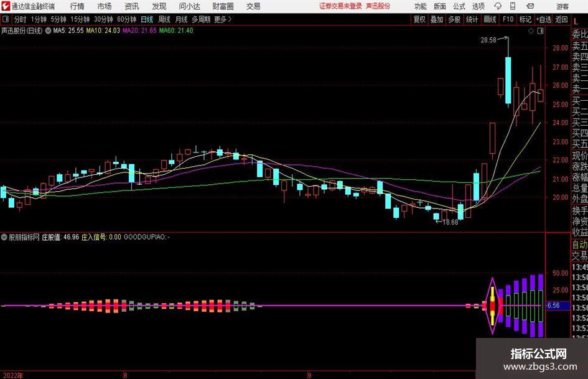Click the Tongdaxin red logo icon

click(x=5, y=6)
